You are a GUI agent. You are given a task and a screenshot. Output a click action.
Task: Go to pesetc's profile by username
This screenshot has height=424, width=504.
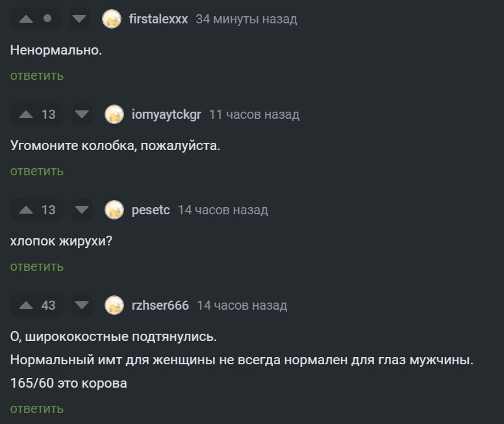pyautogui.click(x=151, y=210)
